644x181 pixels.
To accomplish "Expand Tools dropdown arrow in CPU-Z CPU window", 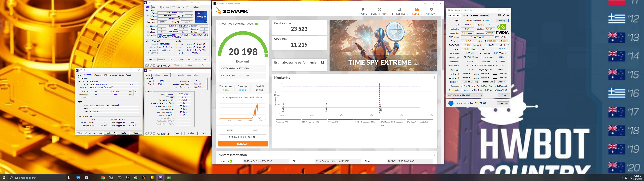I will coord(183,65).
